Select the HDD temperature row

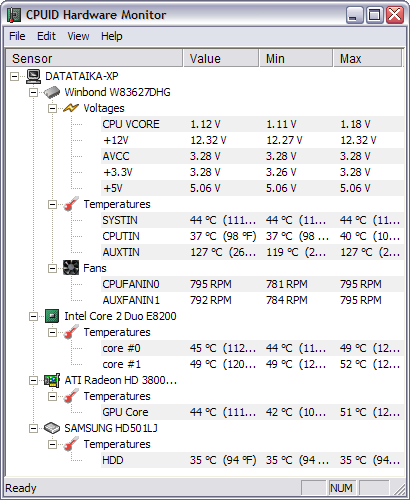252,460
